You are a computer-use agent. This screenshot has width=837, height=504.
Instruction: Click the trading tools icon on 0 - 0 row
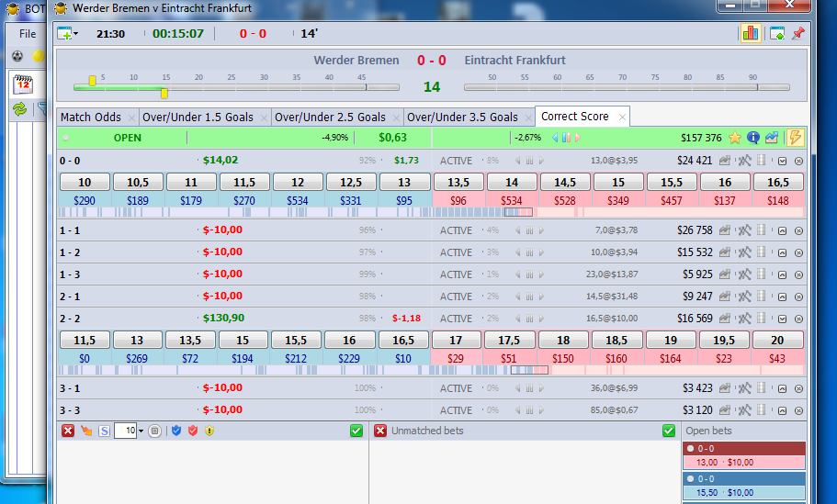click(x=744, y=161)
